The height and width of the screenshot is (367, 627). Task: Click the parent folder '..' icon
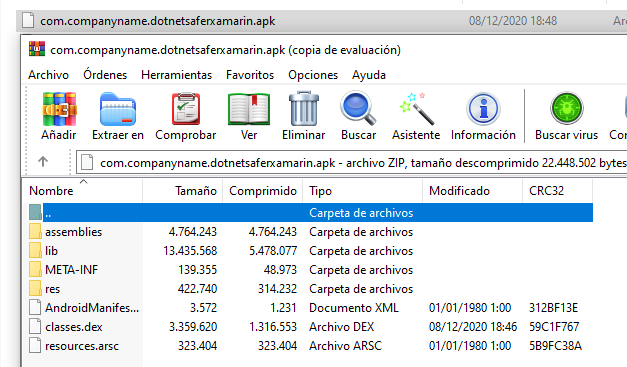pyautogui.click(x=35, y=212)
